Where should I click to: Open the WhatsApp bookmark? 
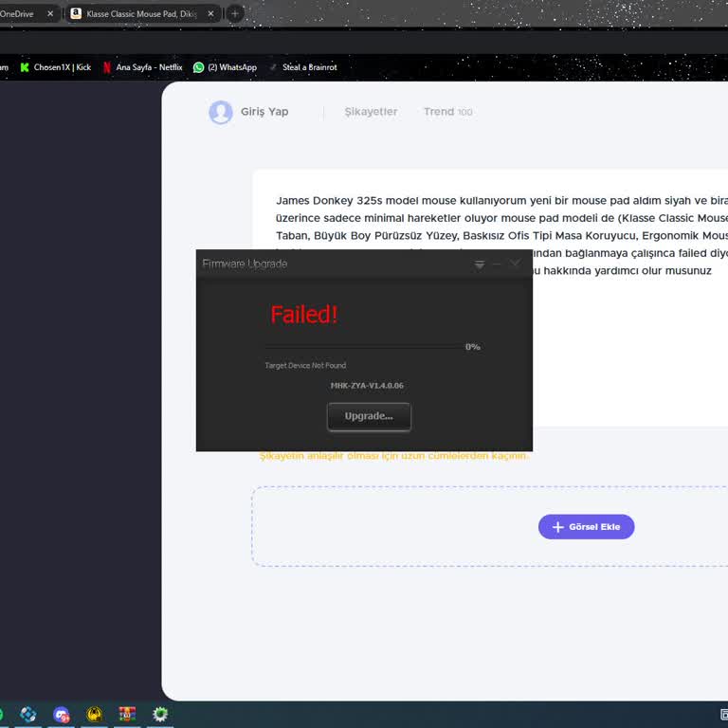click(225, 67)
